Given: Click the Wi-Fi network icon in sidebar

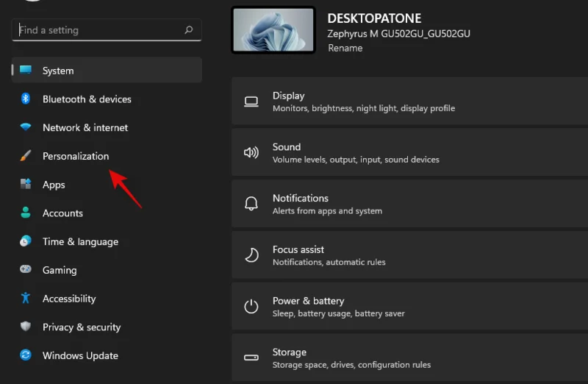Looking at the screenshot, I should (x=26, y=127).
